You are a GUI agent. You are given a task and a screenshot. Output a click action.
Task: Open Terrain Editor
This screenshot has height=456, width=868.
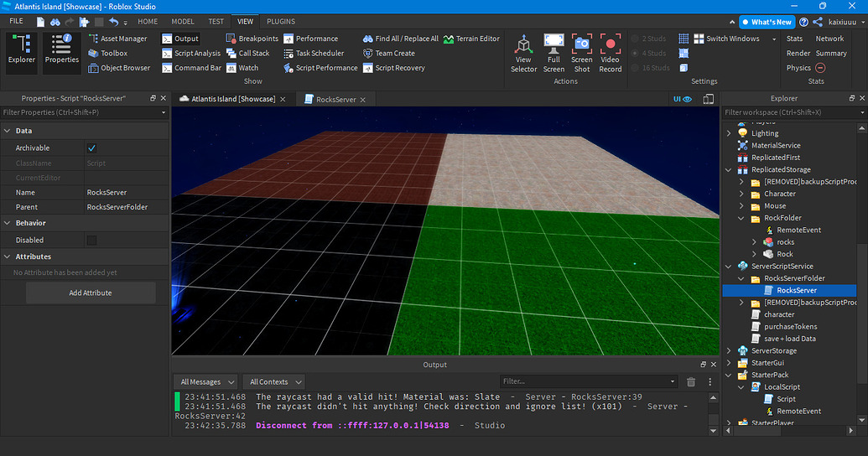tap(471, 39)
